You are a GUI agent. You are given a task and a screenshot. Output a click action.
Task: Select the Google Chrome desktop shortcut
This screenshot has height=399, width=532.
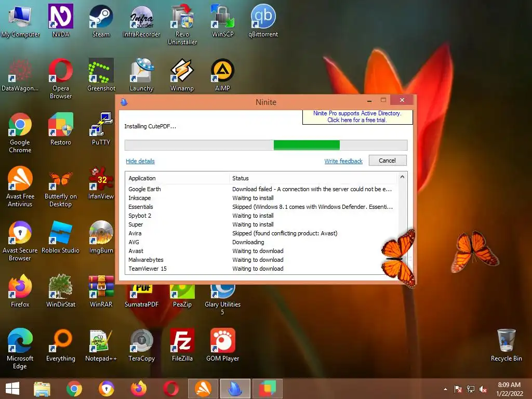20,133
